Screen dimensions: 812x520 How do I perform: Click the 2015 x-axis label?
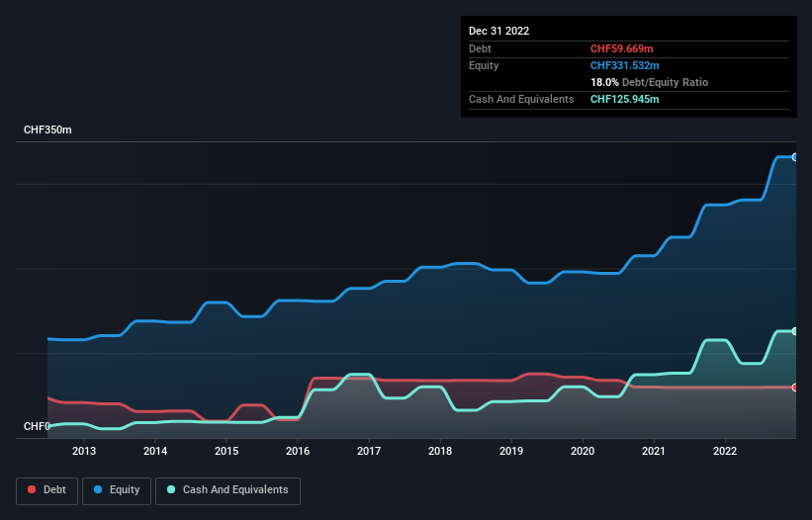click(226, 451)
